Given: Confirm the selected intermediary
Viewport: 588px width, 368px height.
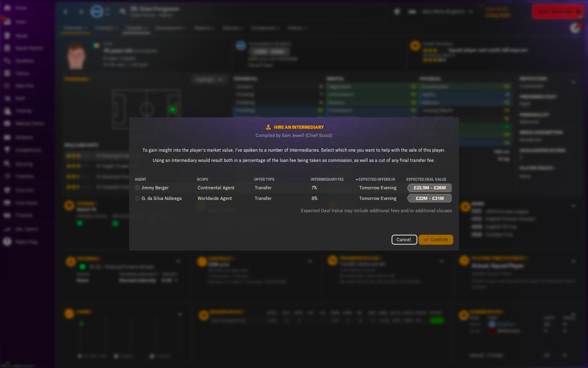Looking at the screenshot, I should point(436,239).
